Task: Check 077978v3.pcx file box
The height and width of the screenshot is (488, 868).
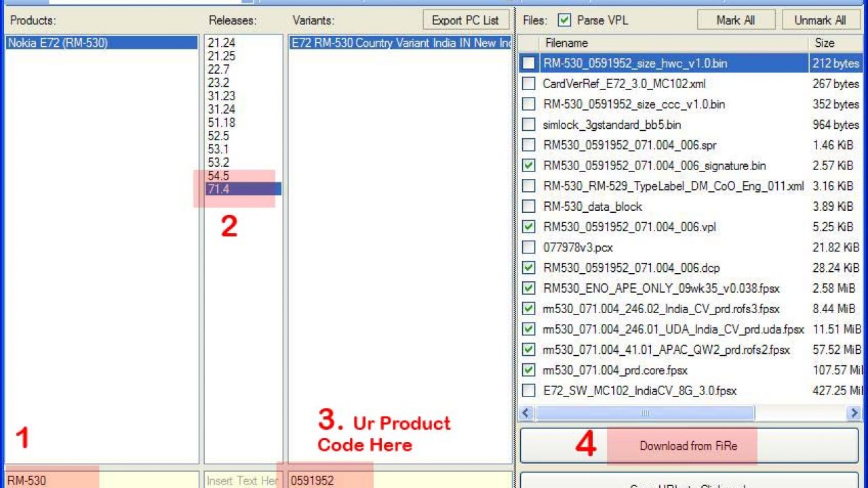Action: click(528, 247)
